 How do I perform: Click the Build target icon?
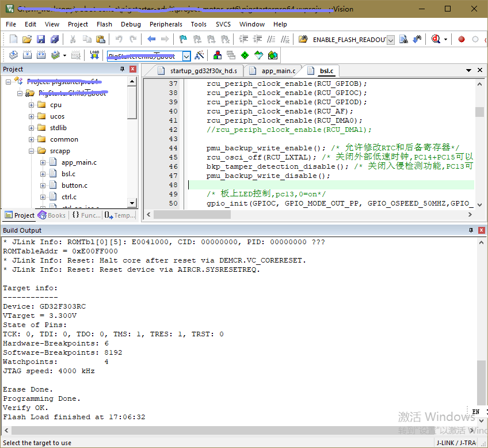(27, 55)
